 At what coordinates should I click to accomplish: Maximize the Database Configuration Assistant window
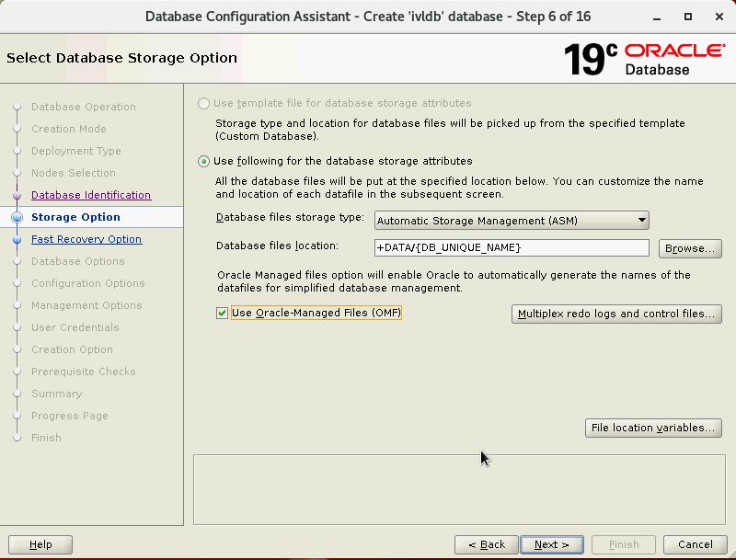[688, 17]
